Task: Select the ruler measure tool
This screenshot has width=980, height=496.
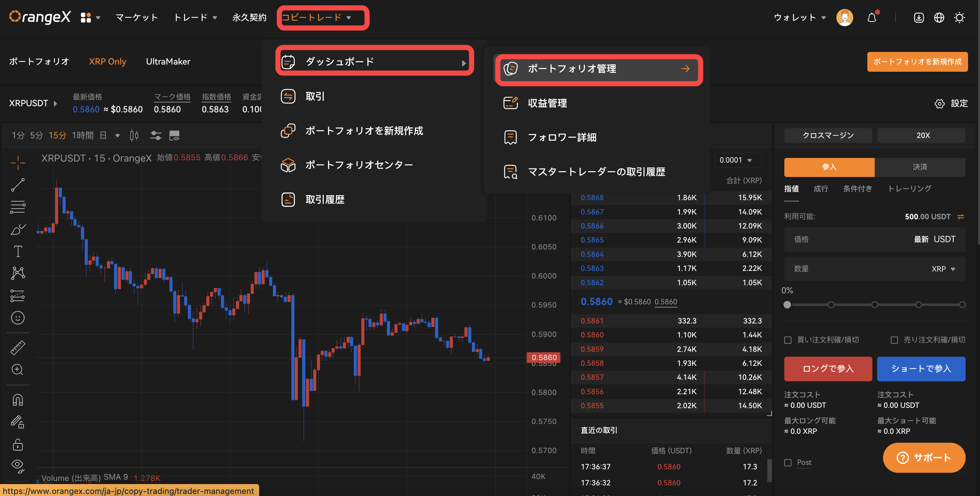Action: point(18,347)
